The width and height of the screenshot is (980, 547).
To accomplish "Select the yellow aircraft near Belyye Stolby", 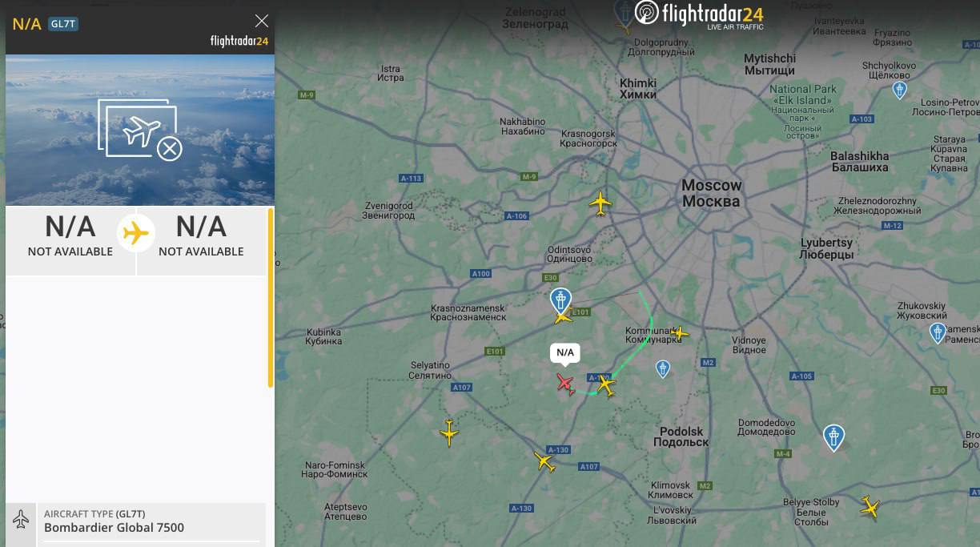I will click(x=870, y=507).
